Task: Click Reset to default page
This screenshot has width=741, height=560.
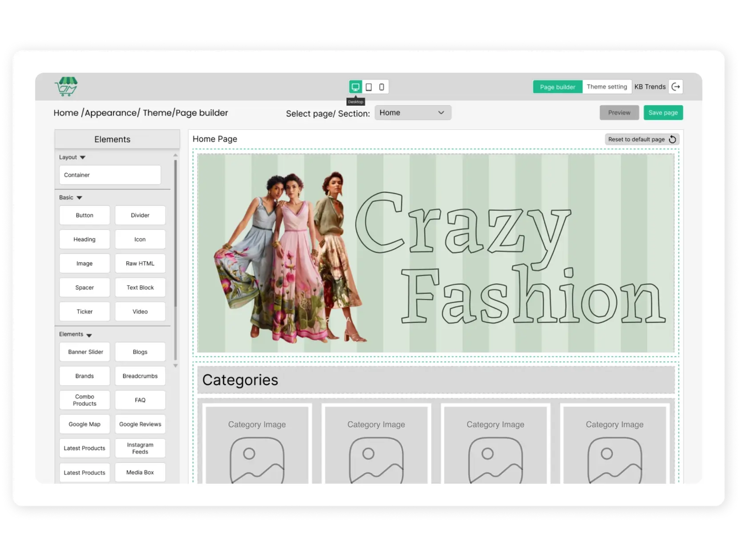Action: pos(642,139)
